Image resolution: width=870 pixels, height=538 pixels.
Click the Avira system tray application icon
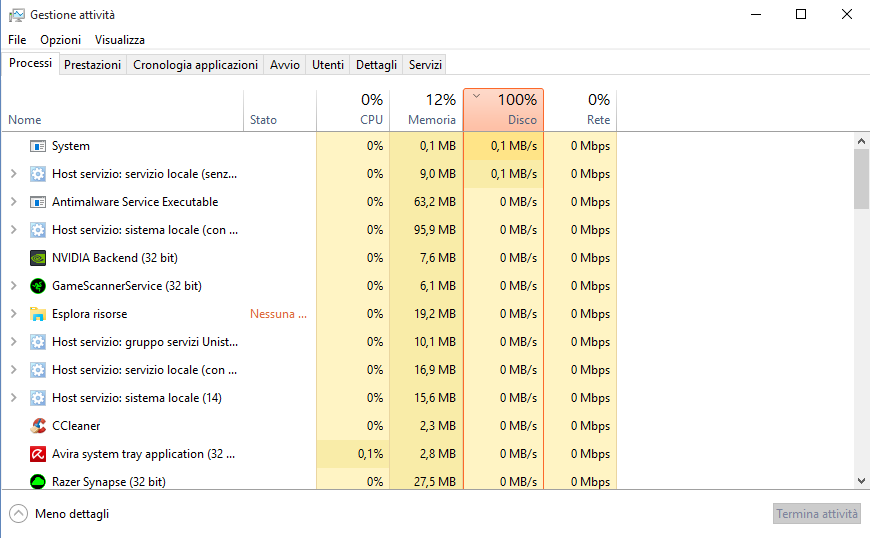coord(38,454)
